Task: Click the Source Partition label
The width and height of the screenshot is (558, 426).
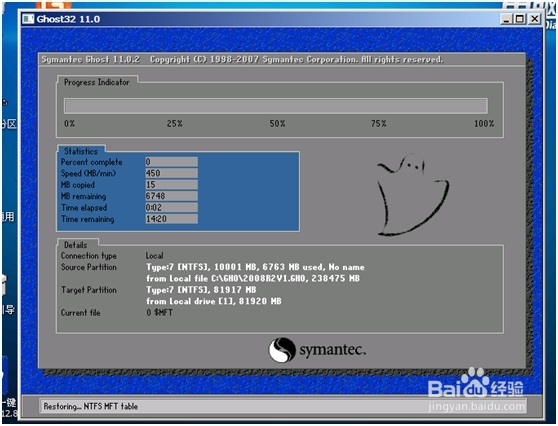Action: [89, 267]
